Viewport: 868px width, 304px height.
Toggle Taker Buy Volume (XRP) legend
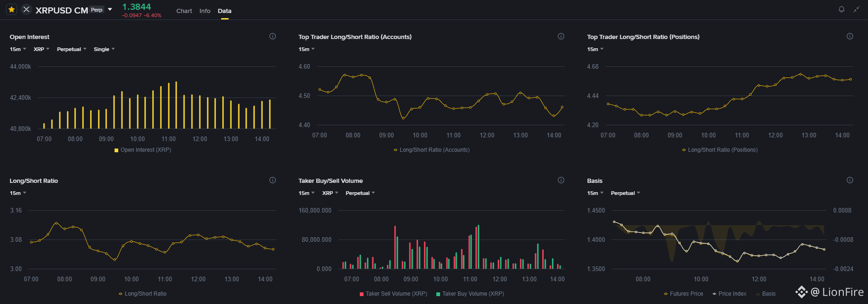[x=470, y=294]
